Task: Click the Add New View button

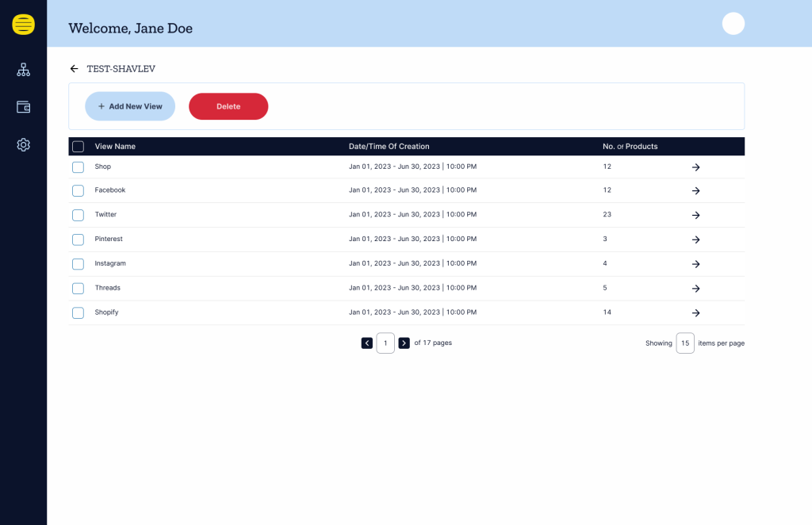Action: pyautogui.click(x=130, y=106)
